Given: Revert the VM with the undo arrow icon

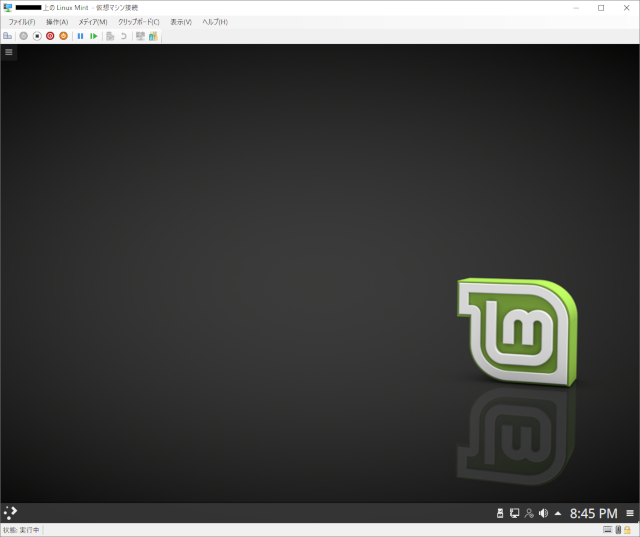Looking at the screenshot, I should click(x=123, y=36).
